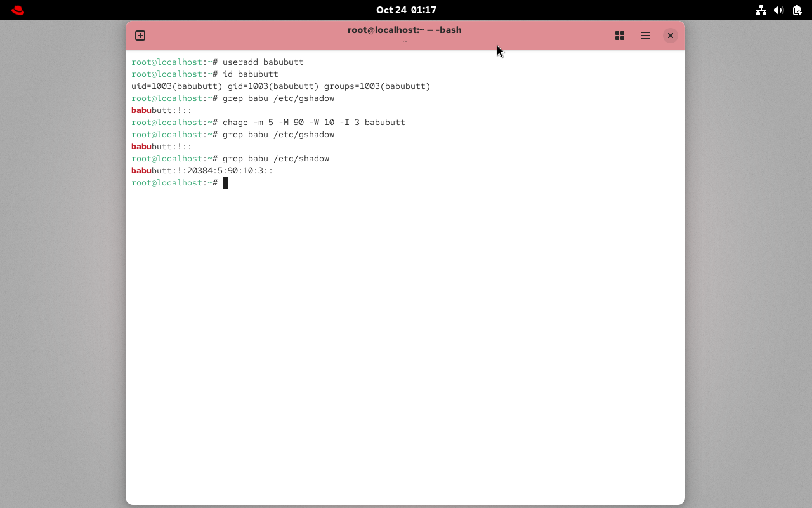The width and height of the screenshot is (812, 508).
Task: Click the chage -m 5 -M 90 command
Action: (x=313, y=123)
